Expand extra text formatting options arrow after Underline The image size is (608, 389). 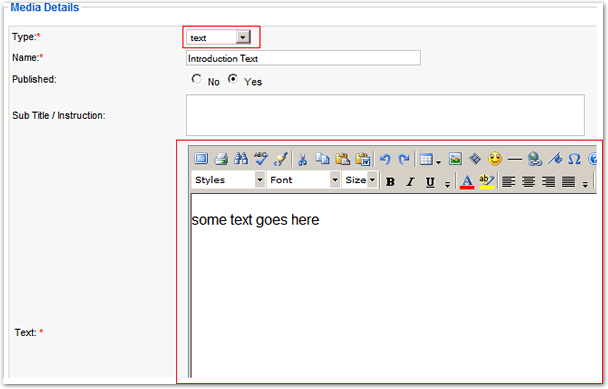point(447,185)
